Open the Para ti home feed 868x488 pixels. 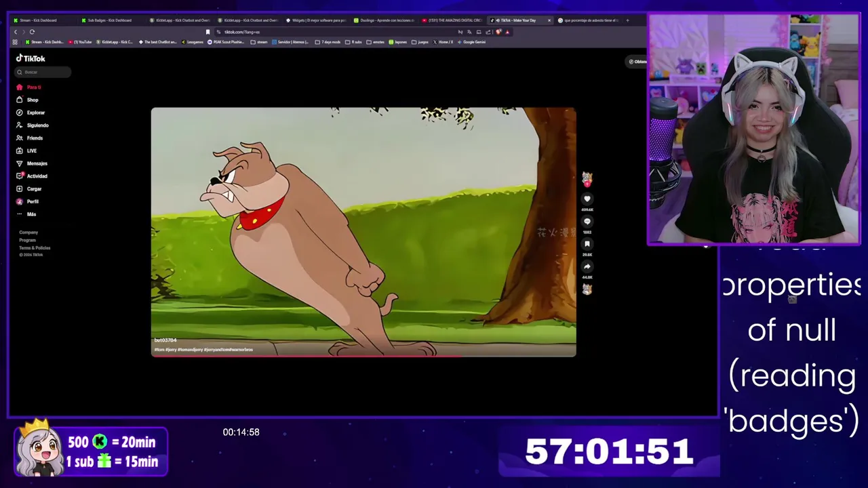coord(29,87)
